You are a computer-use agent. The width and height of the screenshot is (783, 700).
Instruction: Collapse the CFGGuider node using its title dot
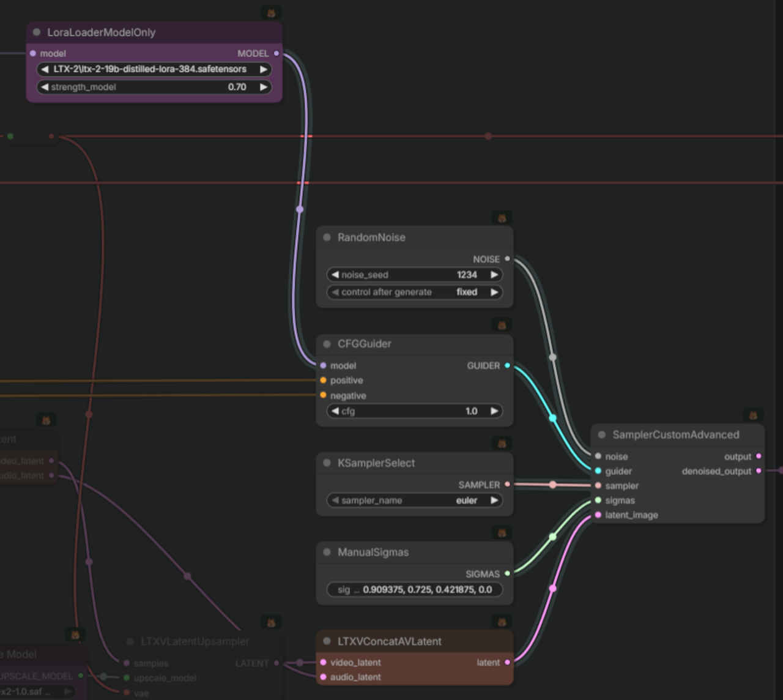coord(327,344)
